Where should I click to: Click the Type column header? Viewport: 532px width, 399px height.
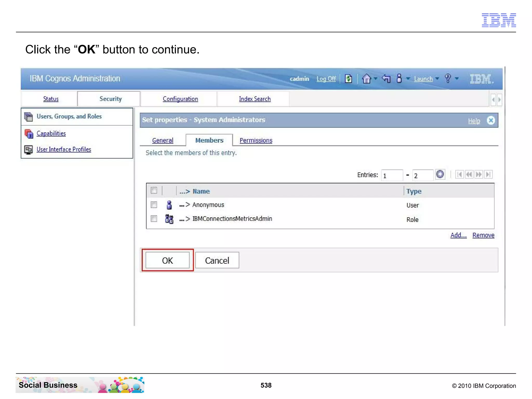coord(414,192)
